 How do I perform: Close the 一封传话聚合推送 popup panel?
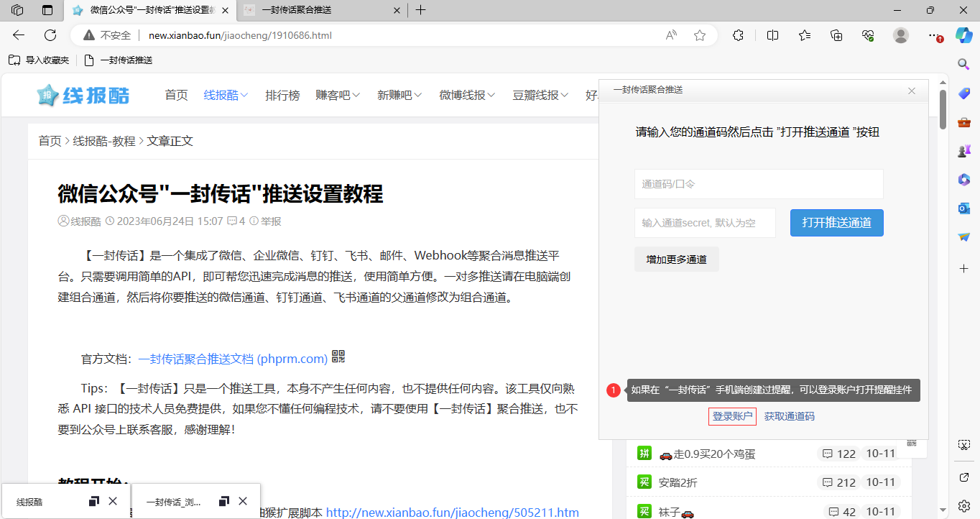912,91
